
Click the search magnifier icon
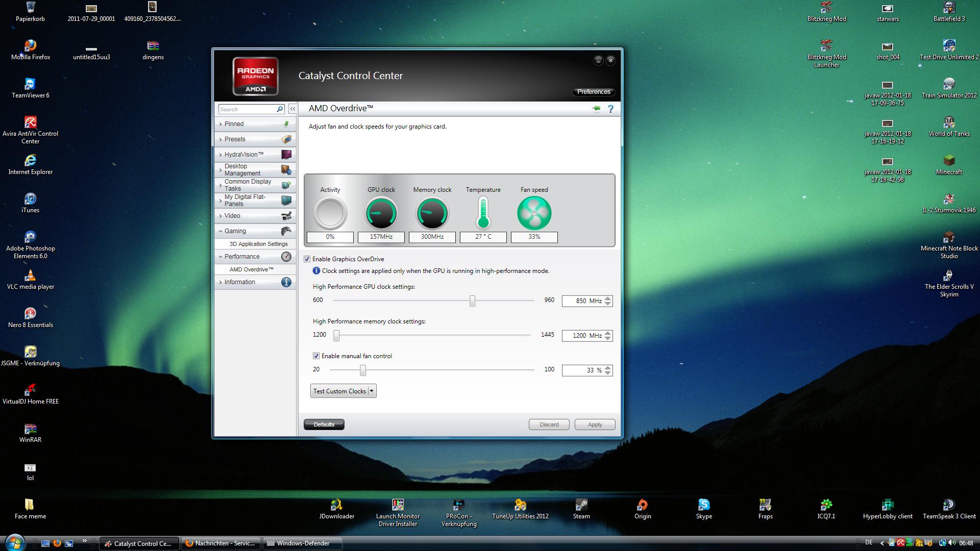click(280, 109)
